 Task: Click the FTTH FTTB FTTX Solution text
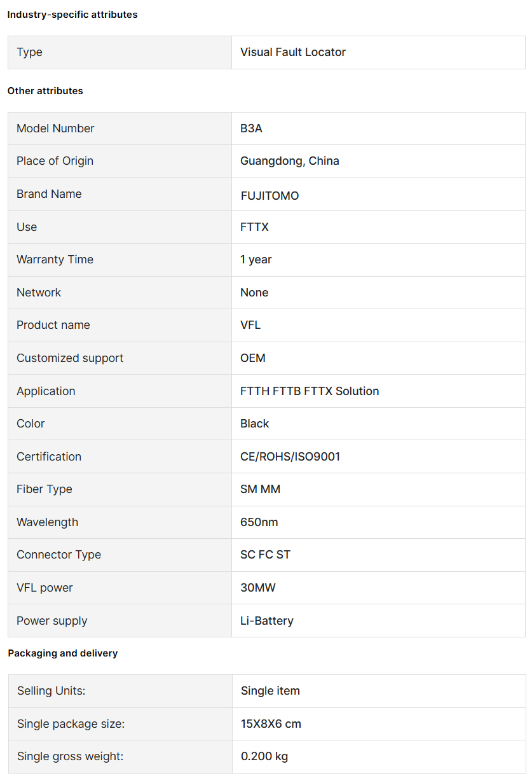point(310,391)
